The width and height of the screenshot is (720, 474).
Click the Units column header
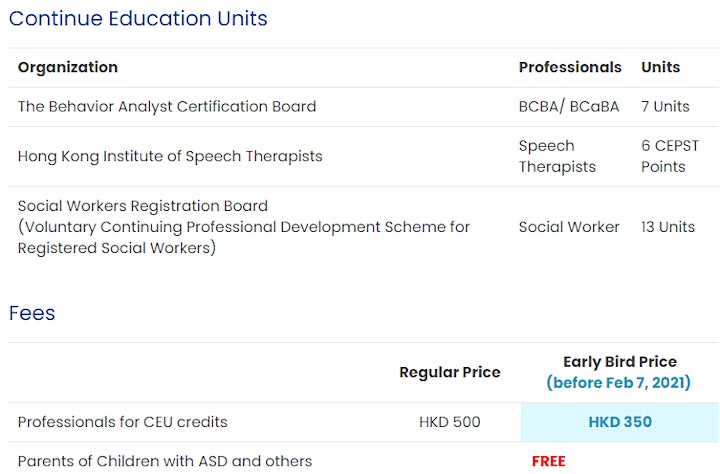(x=660, y=67)
